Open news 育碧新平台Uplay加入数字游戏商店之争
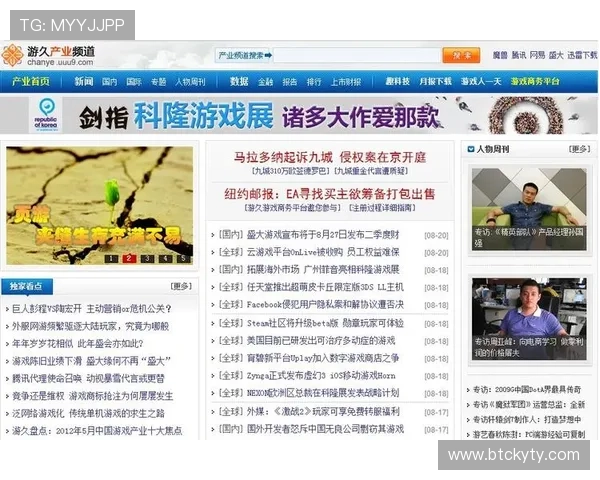 coord(323,358)
